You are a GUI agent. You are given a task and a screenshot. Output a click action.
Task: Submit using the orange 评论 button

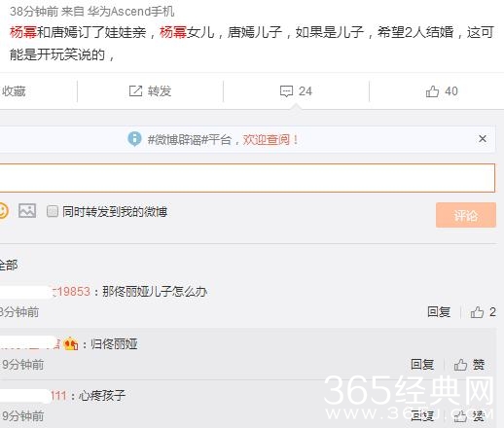pos(466,215)
